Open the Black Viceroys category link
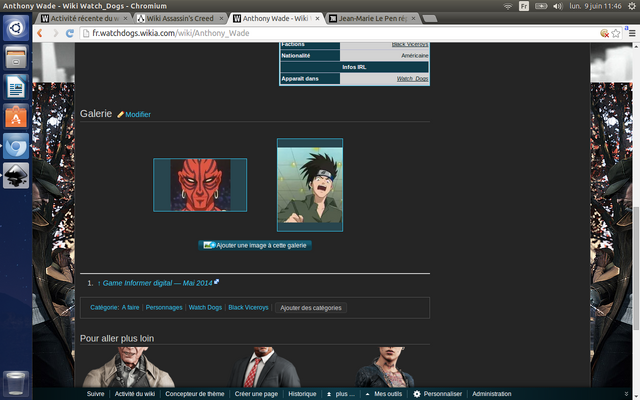This screenshot has width=640, height=400. [x=248, y=307]
